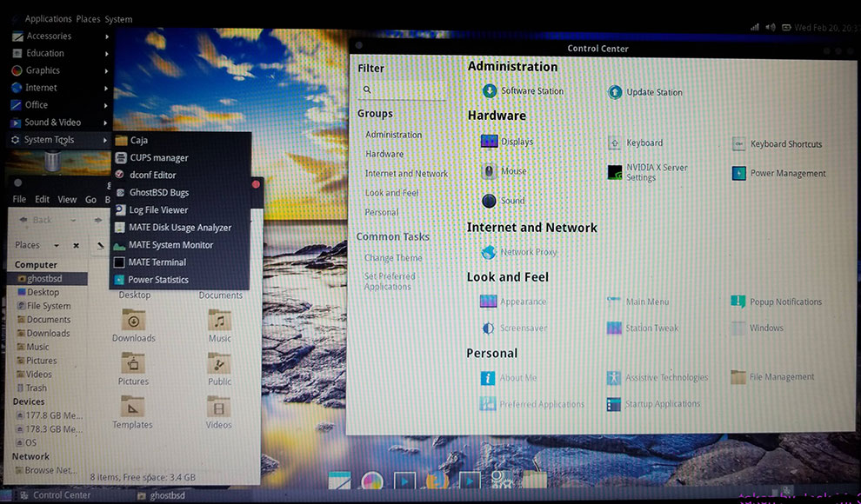Viewport: 861px width, 504px height.
Task: Click Change Theme common task
Action: (393, 258)
